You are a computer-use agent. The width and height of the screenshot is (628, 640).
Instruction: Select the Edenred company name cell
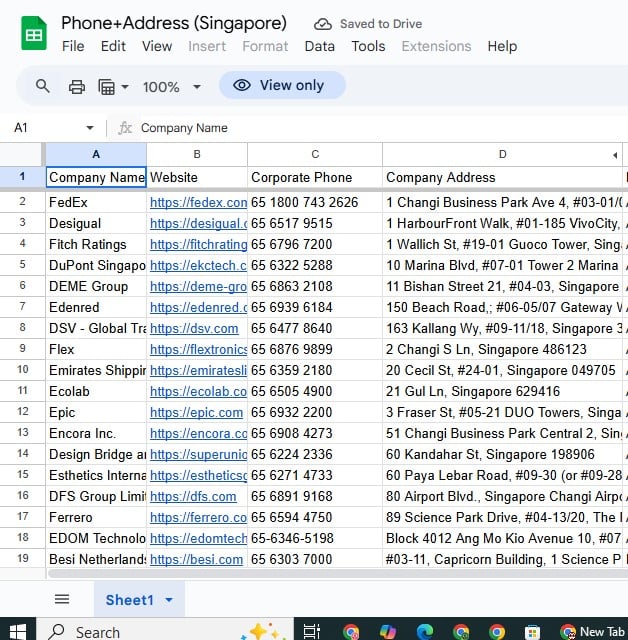pyautogui.click(x=96, y=307)
